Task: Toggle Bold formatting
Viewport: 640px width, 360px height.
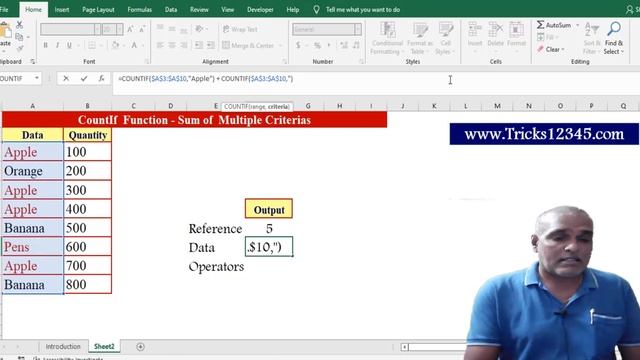Action: [45, 45]
